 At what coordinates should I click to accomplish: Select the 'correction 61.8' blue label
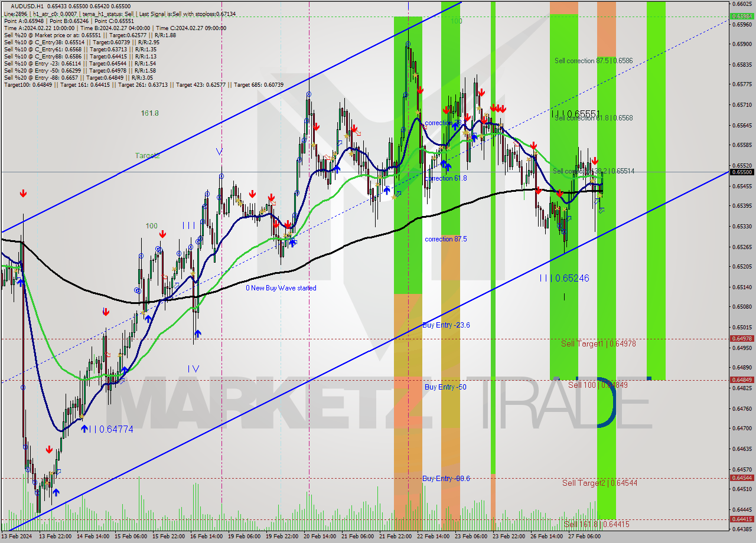point(446,178)
